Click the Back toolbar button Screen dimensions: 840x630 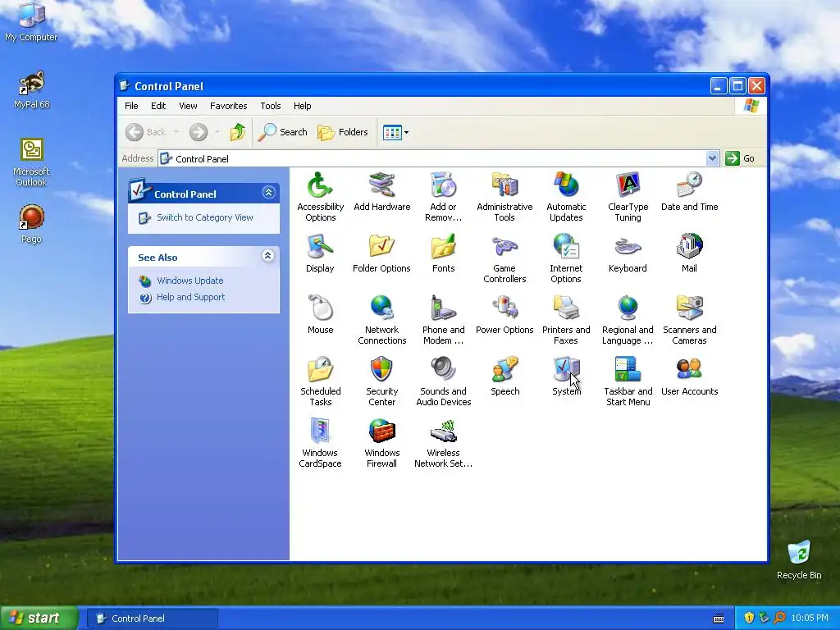pos(146,132)
